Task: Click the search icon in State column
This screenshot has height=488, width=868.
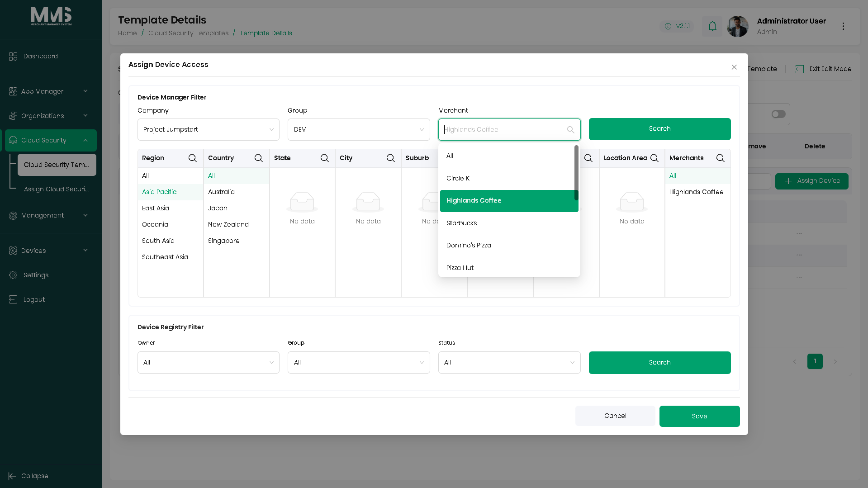Action: point(324,158)
